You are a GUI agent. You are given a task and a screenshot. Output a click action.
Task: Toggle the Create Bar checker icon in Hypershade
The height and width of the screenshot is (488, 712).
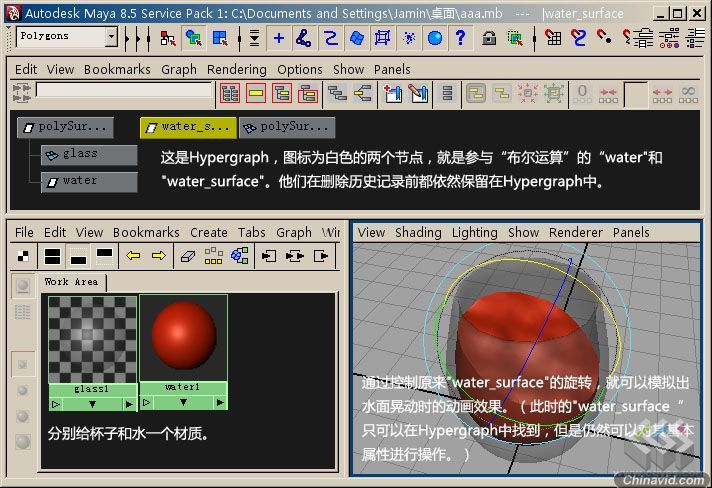tap(23, 256)
